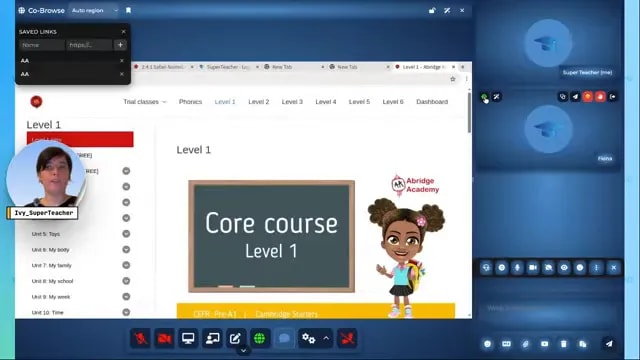640x360 pixels.
Task: Turn on the red camera button
Action: click(x=164, y=338)
